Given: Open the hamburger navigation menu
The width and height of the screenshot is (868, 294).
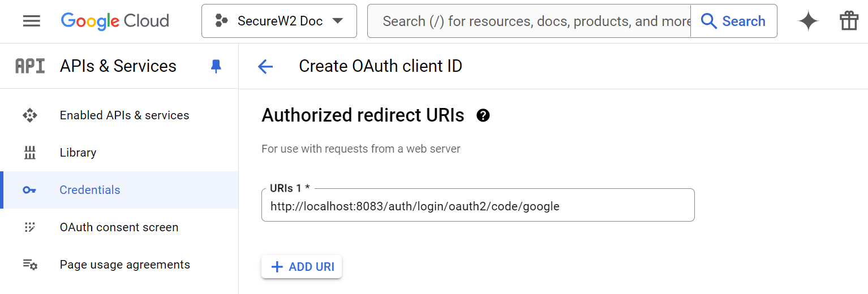Looking at the screenshot, I should (x=31, y=21).
